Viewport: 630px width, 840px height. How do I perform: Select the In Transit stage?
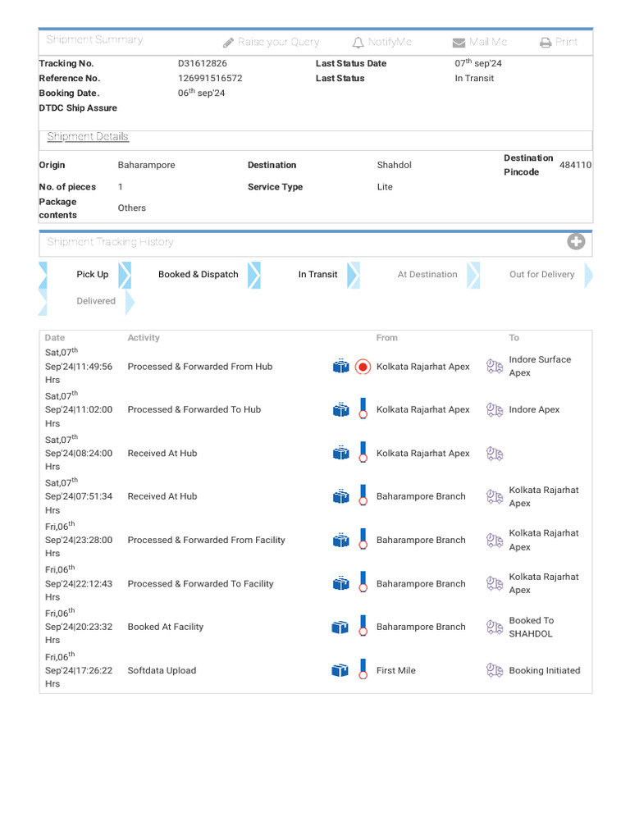[x=317, y=274]
